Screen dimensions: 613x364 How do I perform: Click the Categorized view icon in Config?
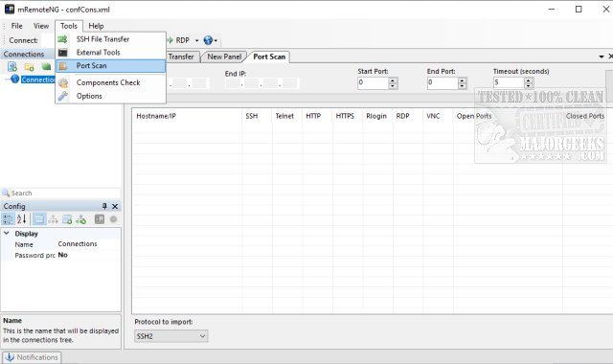pos(8,219)
